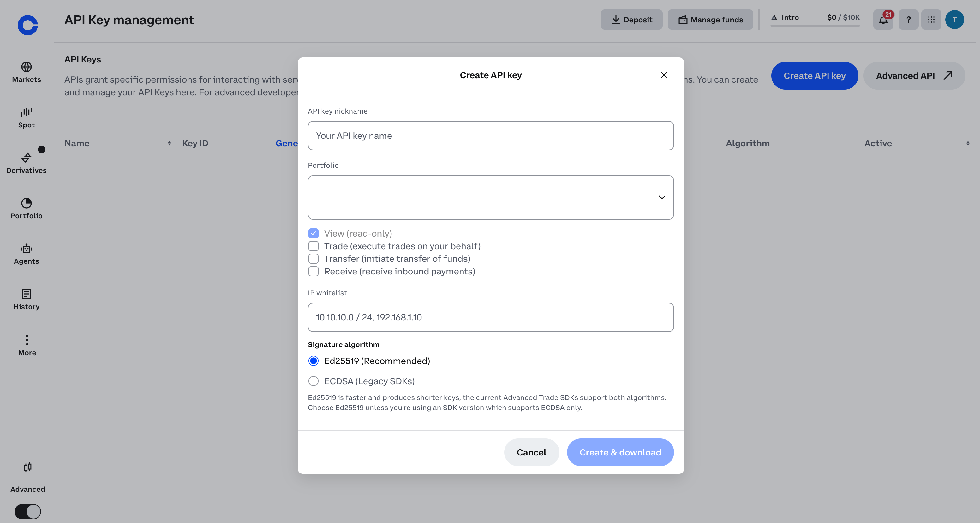Open the Advanced API link button
Screen dimensions: 980x523
914,76
